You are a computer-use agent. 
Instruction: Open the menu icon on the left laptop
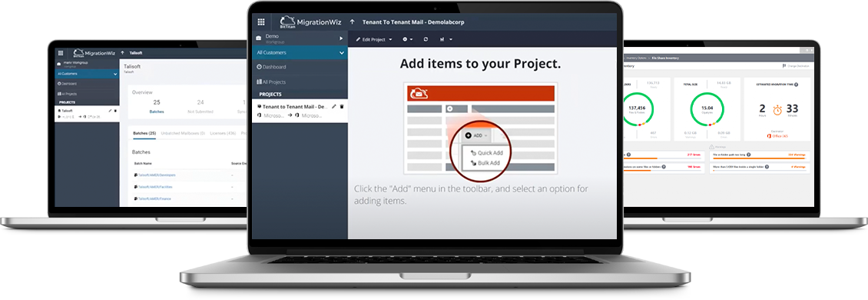pos(61,52)
